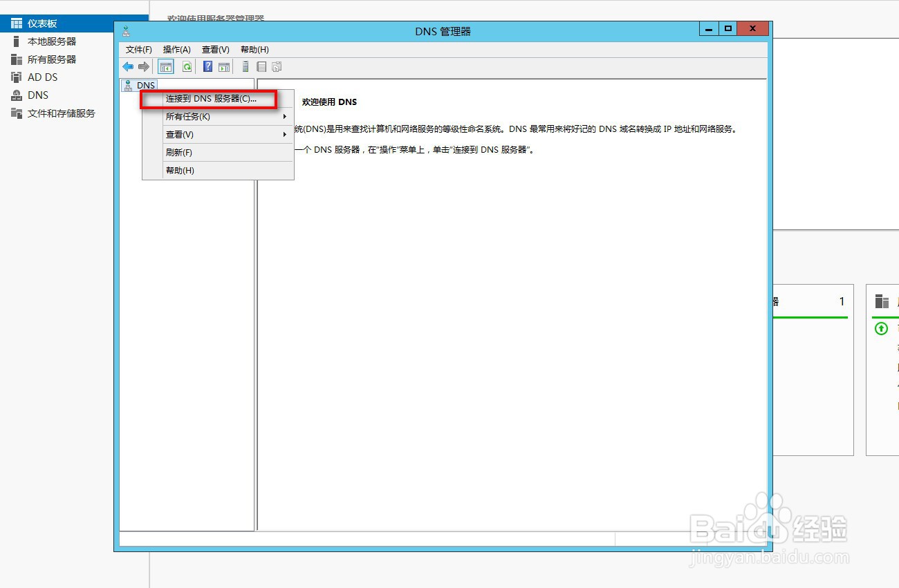This screenshot has width=899, height=588.
Task: Toggle the show/hide action pane toolbar icon
Action: pos(224,67)
